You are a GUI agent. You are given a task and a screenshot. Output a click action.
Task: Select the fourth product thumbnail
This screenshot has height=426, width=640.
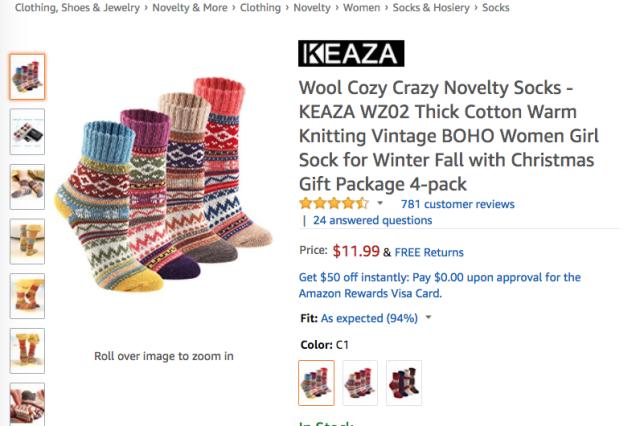click(27, 241)
